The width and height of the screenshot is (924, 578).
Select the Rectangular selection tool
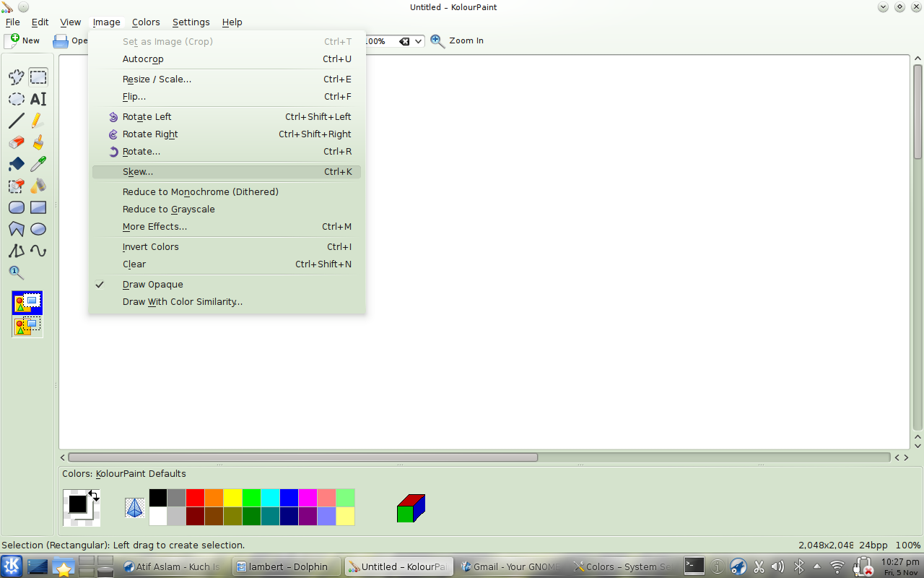tap(38, 77)
